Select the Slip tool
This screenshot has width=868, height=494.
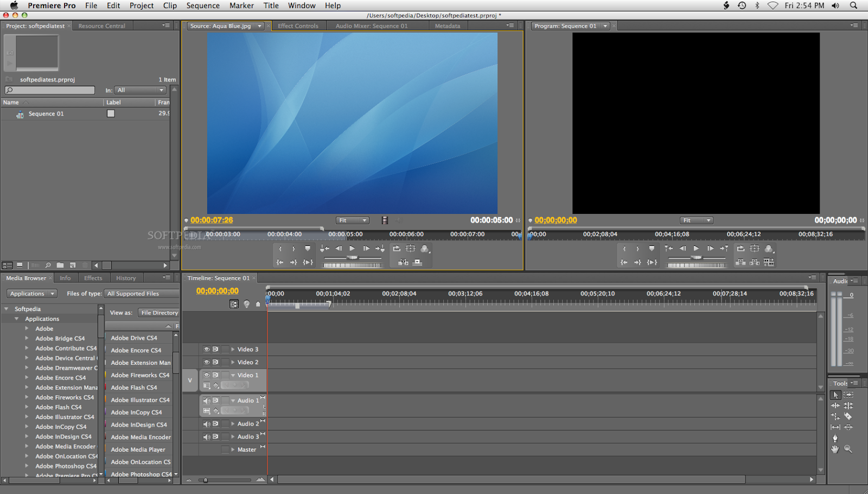(835, 427)
